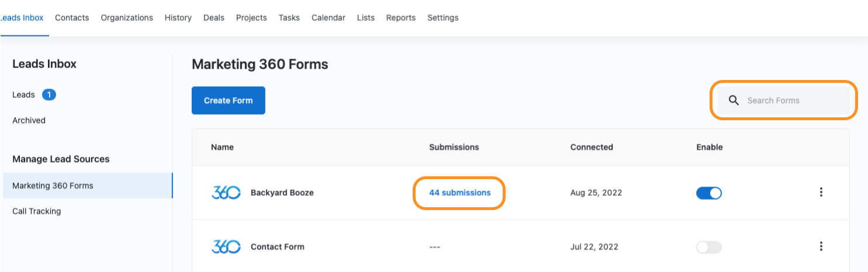This screenshot has width=868, height=272.
Task: Switch to the Deals tab
Action: pyautogui.click(x=214, y=18)
